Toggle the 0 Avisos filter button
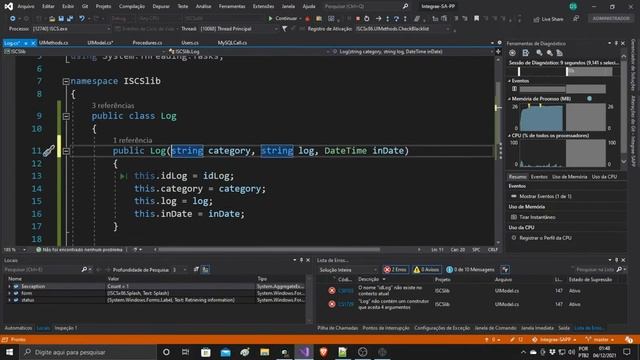Image resolution: width=640 pixels, height=360 pixels. point(426,269)
